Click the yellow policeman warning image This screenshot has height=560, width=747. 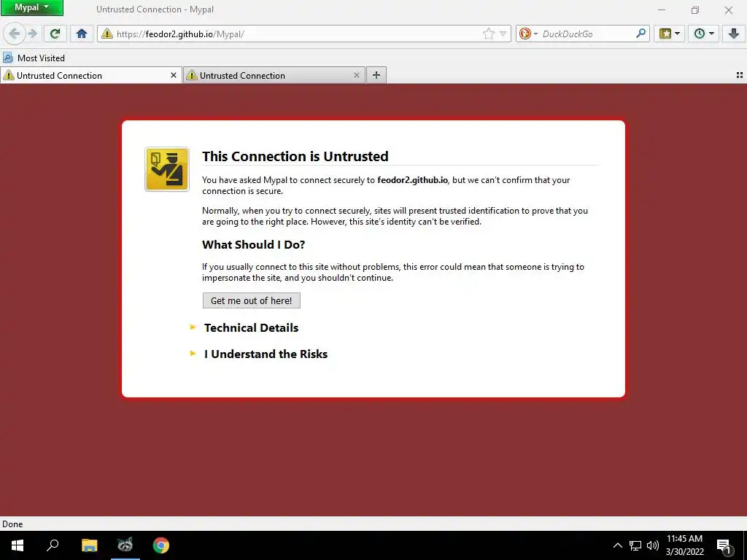[x=167, y=169]
